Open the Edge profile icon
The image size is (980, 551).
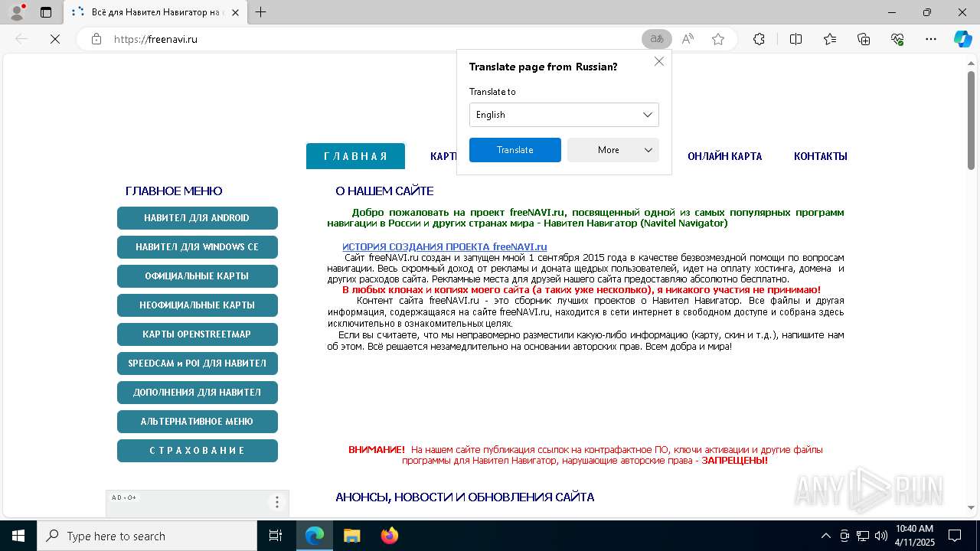(x=17, y=12)
